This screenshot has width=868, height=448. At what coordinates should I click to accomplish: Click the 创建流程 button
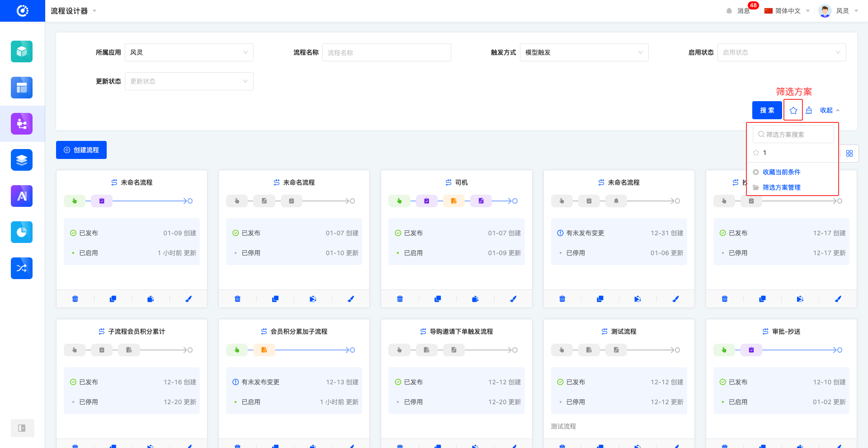(x=81, y=150)
